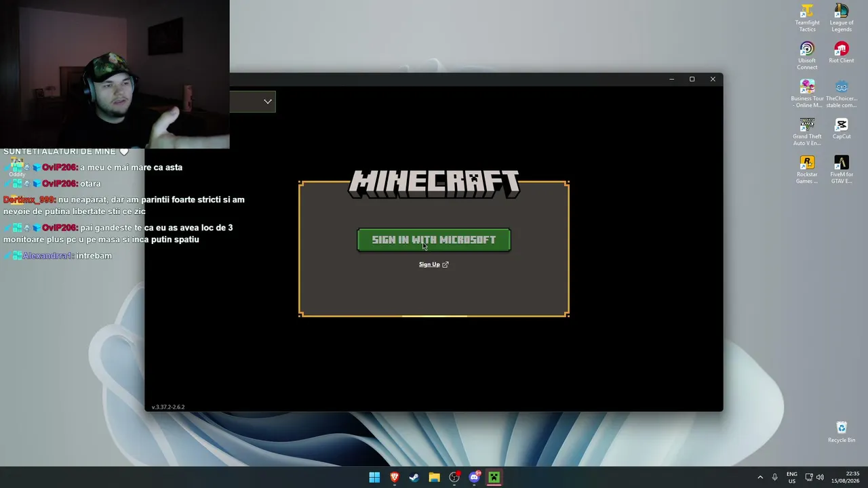
Task: Select the TheChoicer Godot desktop icon
Action: (x=842, y=94)
